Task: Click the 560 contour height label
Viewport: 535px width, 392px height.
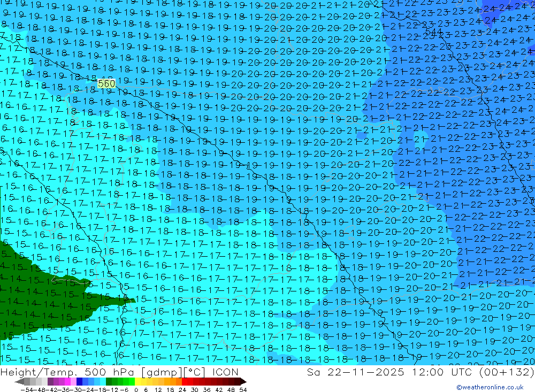Action: tap(106, 83)
